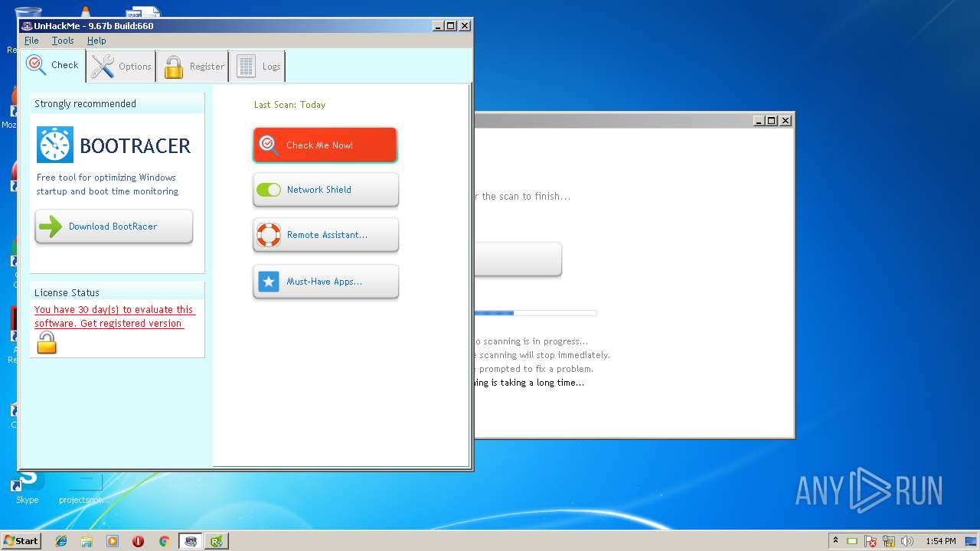Click the lifebuoy icon for Remote Assistant
Image resolution: width=980 pixels, height=551 pixels.
pyautogui.click(x=269, y=235)
